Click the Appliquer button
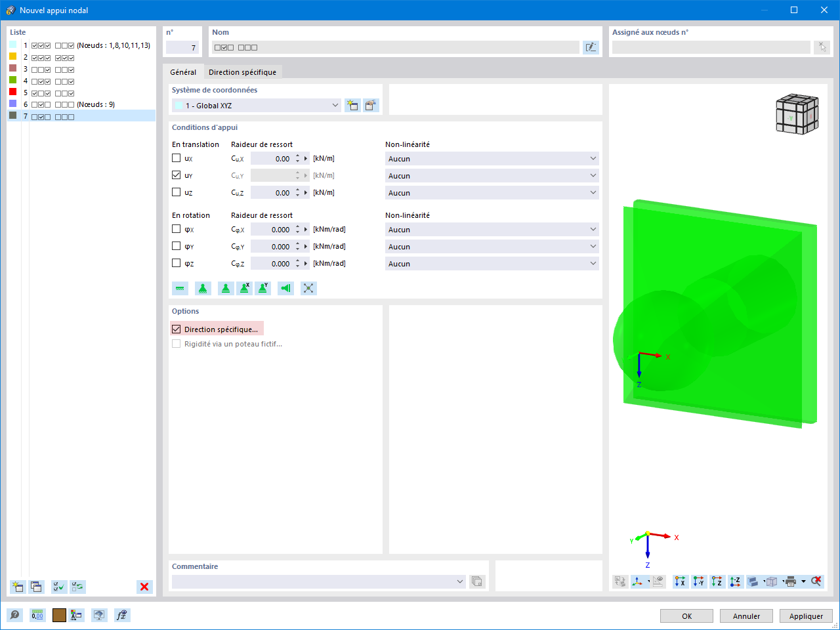Screen dimensions: 840x630 806,616
